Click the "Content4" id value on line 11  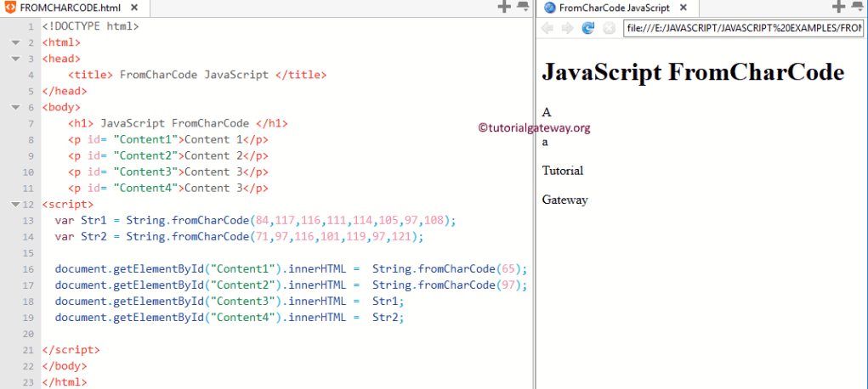point(145,189)
